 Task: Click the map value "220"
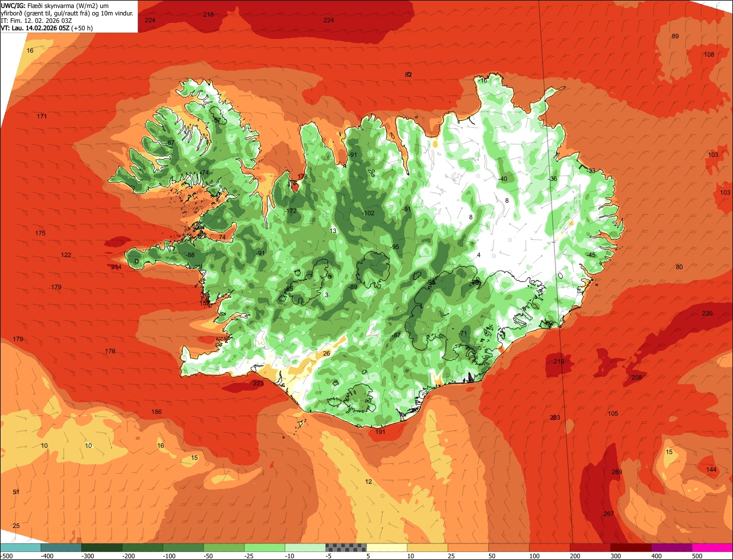[707, 313]
